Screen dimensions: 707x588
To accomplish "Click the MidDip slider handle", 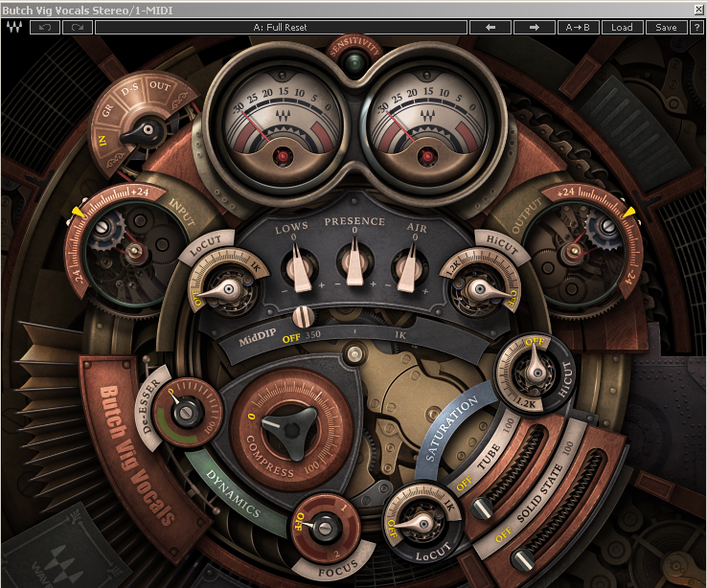I will 303,316.
